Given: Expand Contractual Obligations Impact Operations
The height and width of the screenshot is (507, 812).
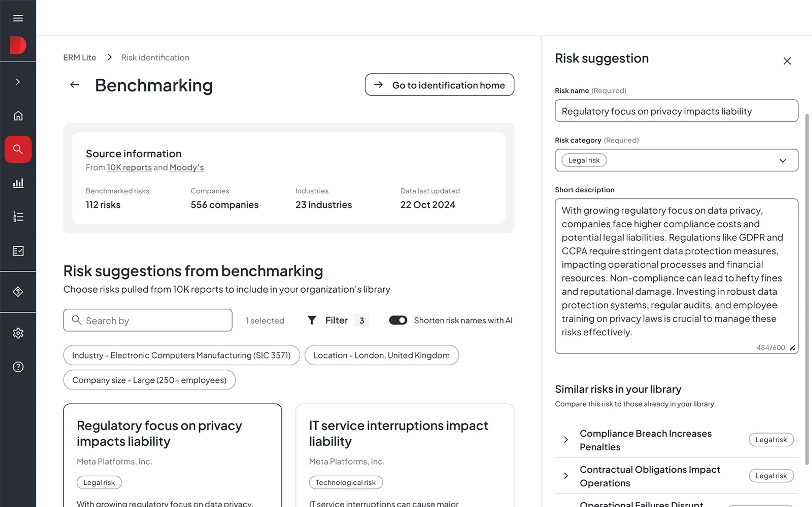Looking at the screenshot, I should [566, 476].
